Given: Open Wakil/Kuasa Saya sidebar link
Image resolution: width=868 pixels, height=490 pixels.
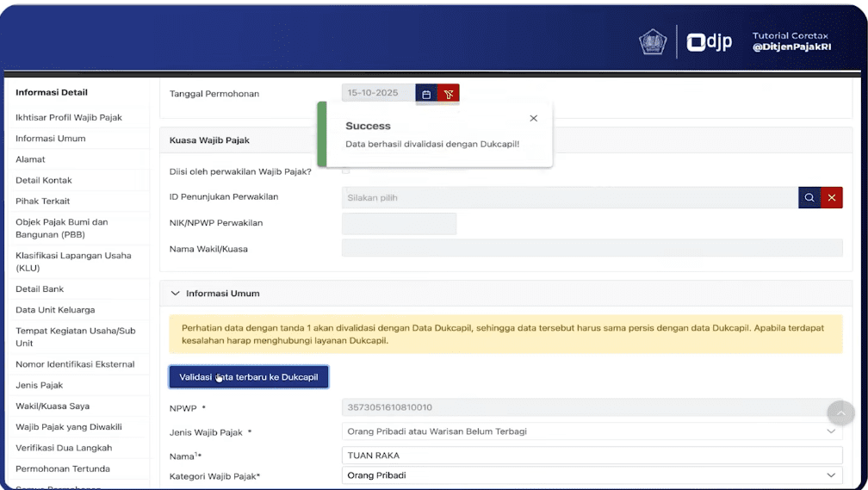Looking at the screenshot, I should click(53, 406).
